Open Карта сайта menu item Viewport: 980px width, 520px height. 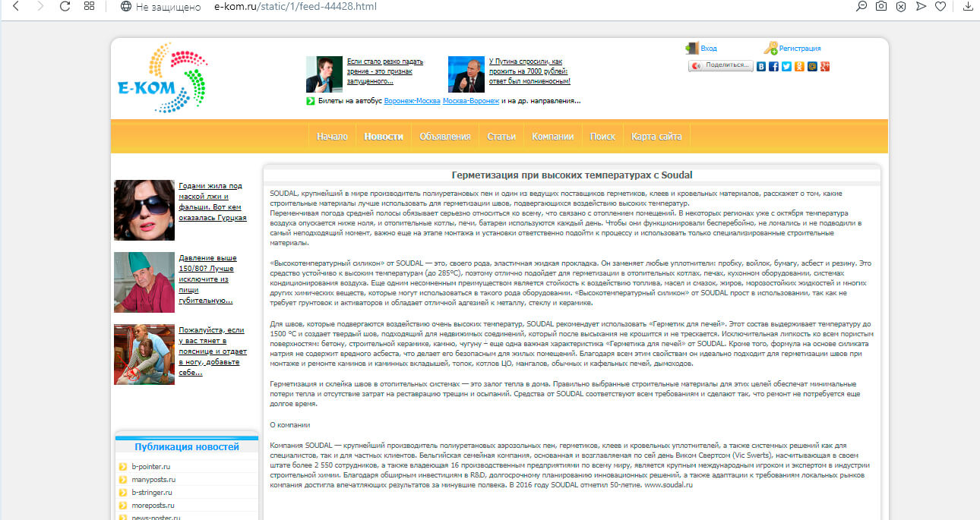656,137
